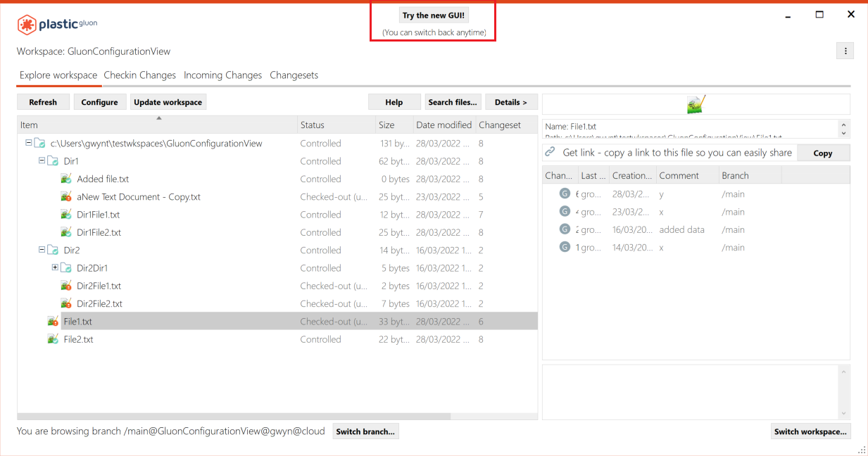Open the Checkin Changes tab
This screenshot has height=456, width=868.
pyautogui.click(x=139, y=75)
